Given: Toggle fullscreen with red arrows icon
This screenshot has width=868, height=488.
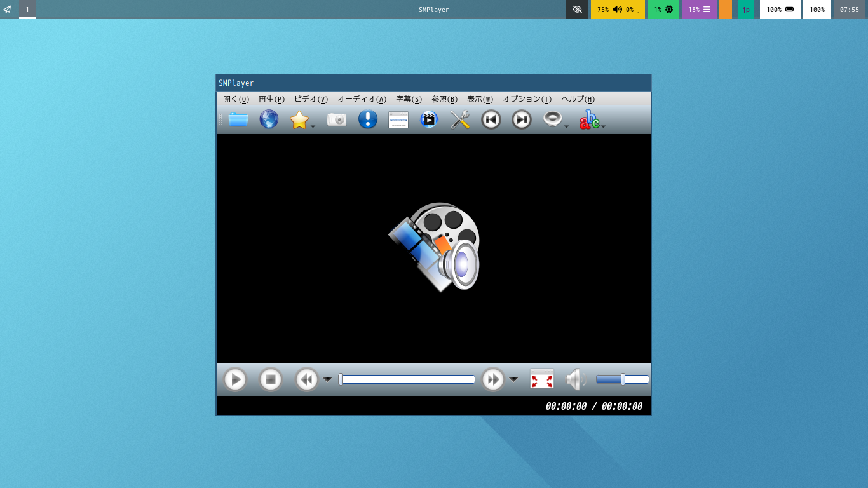Looking at the screenshot, I should tap(542, 379).
